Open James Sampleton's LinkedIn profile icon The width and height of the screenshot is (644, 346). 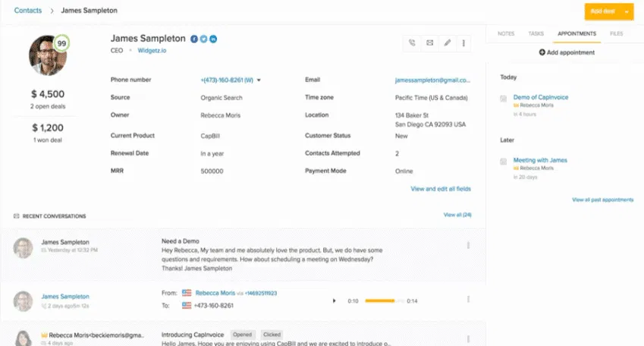(x=213, y=39)
